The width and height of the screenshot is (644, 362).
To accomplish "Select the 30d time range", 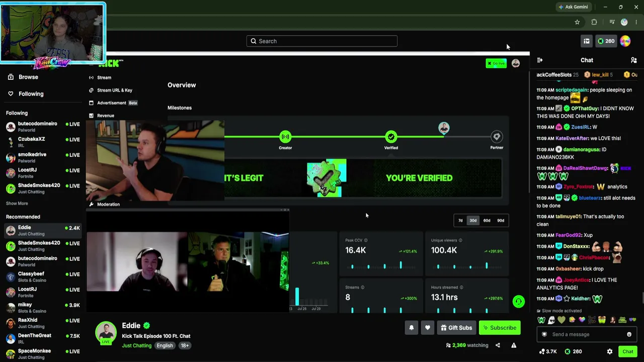I will point(473,221).
